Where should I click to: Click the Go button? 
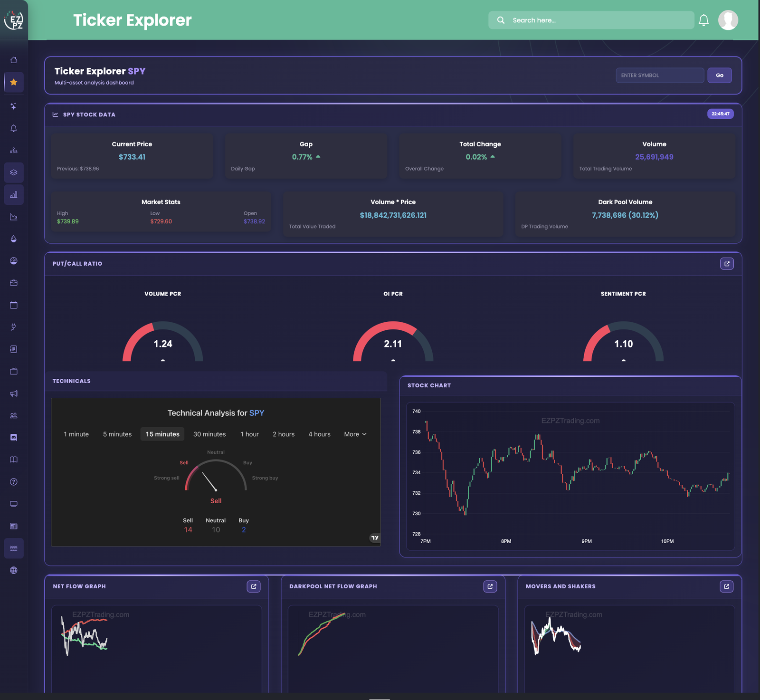720,75
